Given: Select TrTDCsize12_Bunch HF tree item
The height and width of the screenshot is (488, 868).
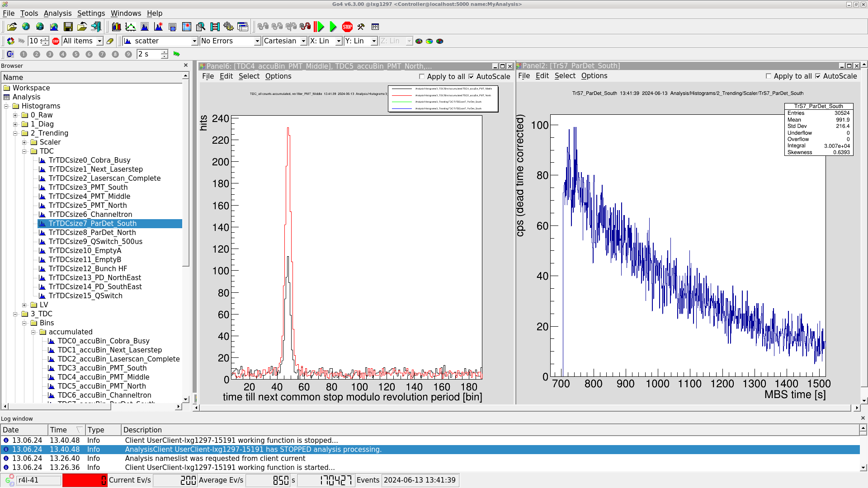Looking at the screenshot, I should tap(88, 269).
